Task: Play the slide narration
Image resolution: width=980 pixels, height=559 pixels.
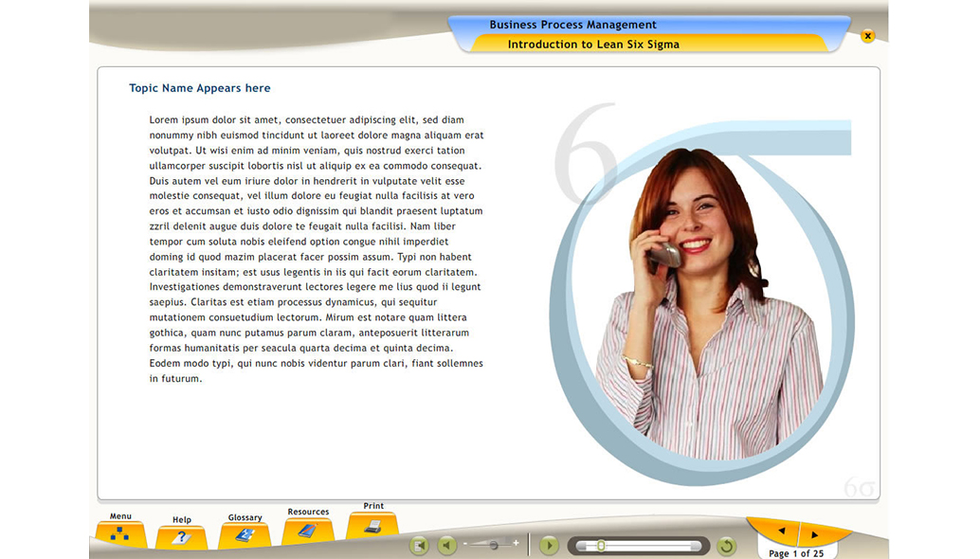Action: tap(549, 545)
